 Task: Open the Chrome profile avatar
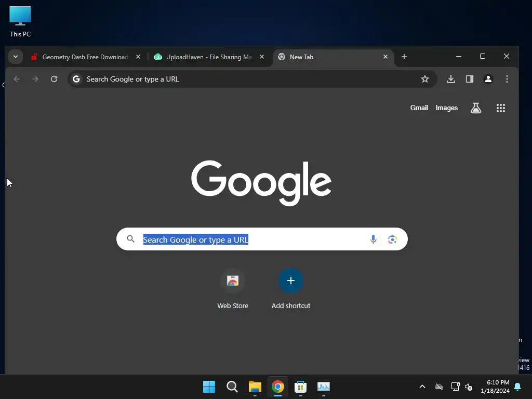point(488,79)
